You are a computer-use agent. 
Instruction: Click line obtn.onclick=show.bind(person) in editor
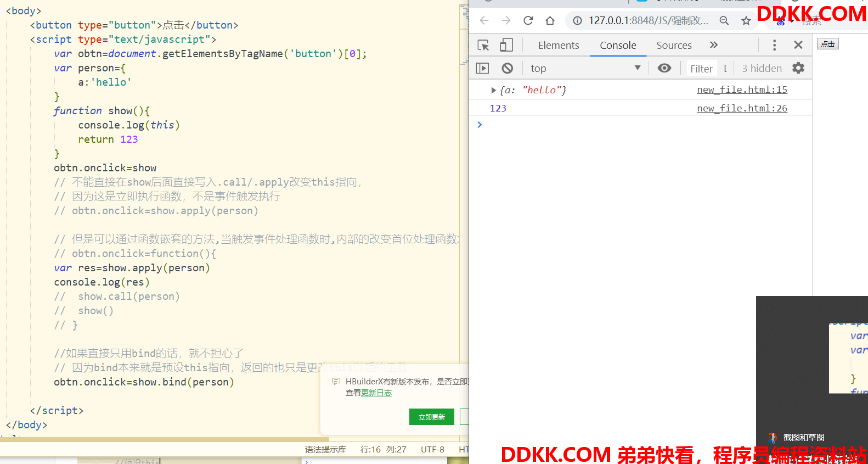144,382
